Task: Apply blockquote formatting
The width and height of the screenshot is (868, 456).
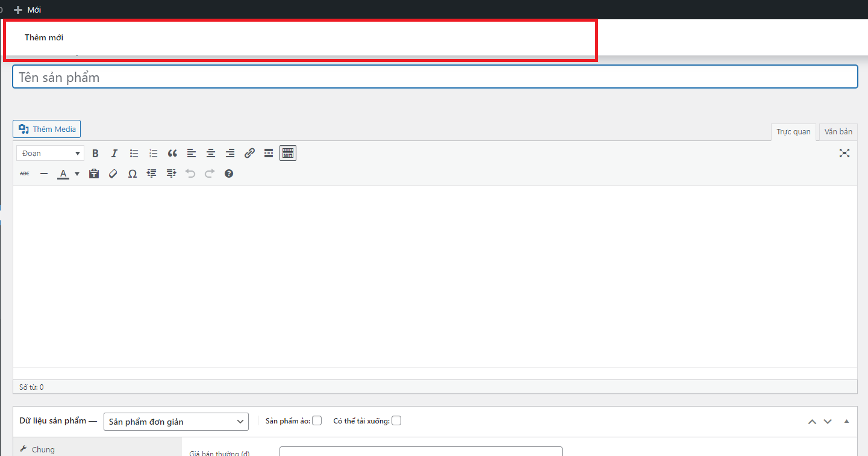Action: pos(172,154)
